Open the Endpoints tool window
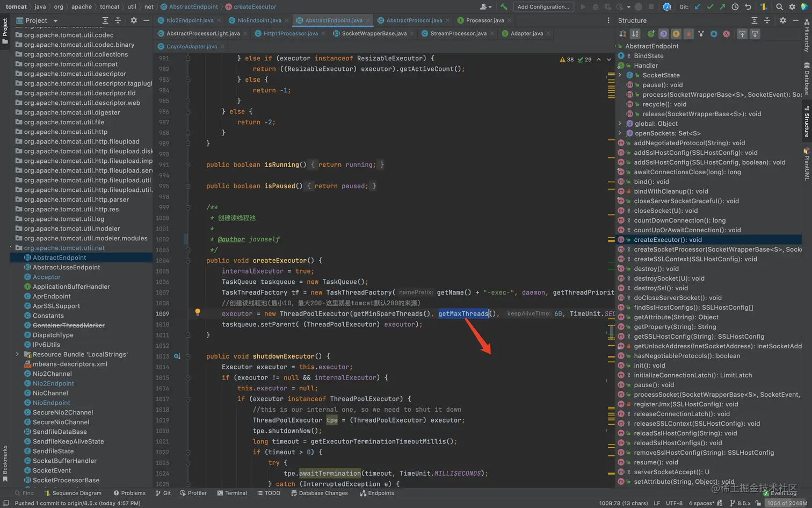The image size is (812, 508). 377,493
